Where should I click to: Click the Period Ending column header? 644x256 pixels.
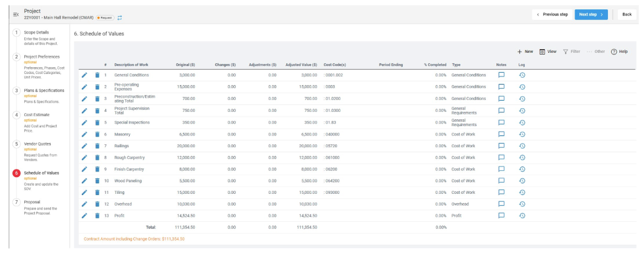pos(391,65)
